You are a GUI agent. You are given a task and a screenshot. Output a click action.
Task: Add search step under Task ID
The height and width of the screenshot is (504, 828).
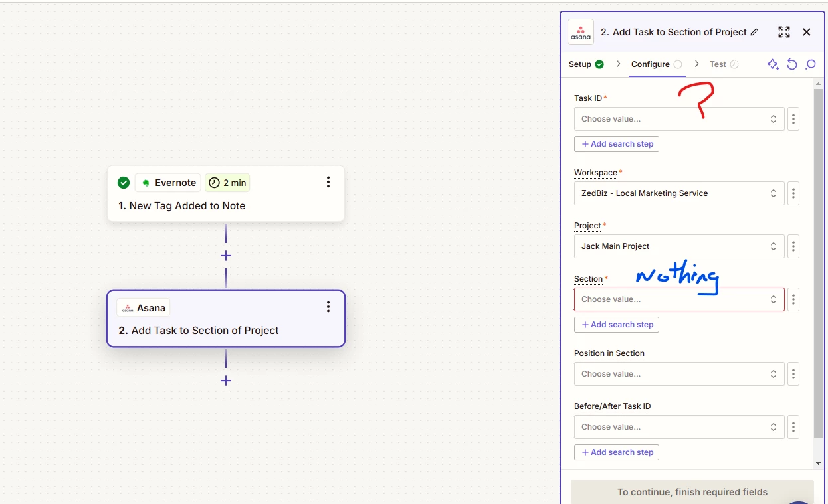tap(617, 144)
